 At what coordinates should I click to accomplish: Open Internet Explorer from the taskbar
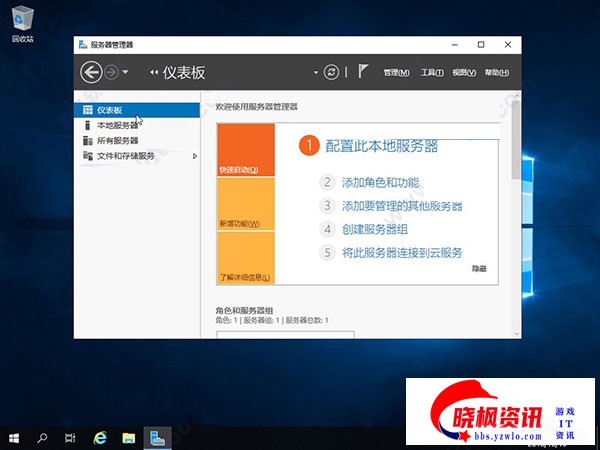[100, 438]
